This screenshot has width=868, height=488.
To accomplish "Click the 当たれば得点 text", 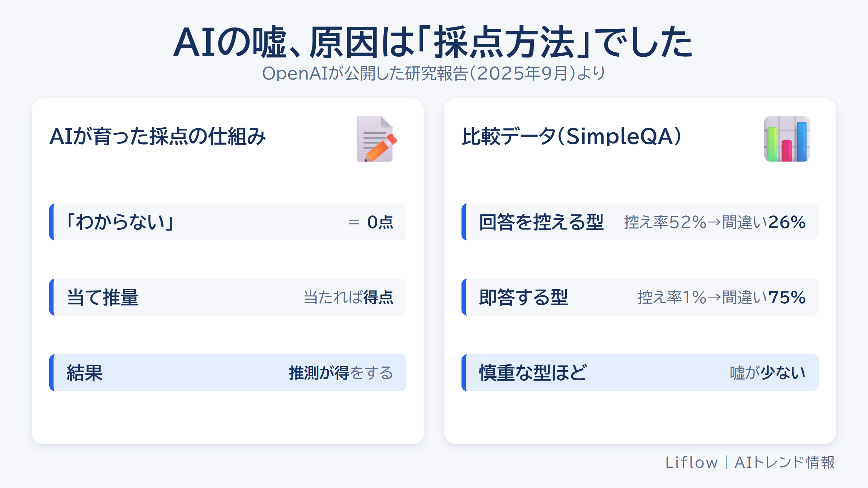I will click(x=349, y=297).
